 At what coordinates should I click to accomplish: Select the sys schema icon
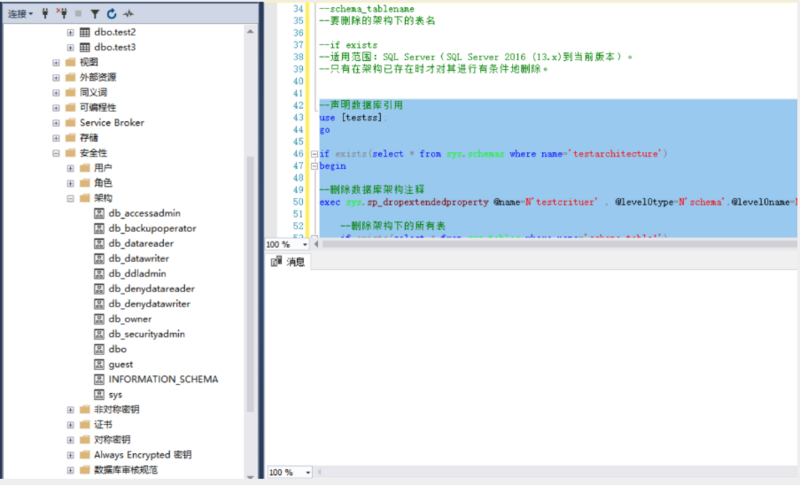(99, 395)
